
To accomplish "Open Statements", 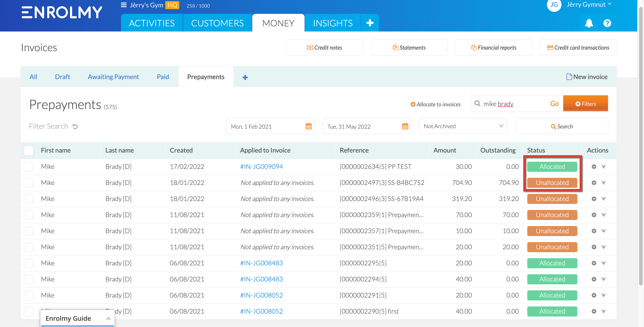I will coord(409,47).
